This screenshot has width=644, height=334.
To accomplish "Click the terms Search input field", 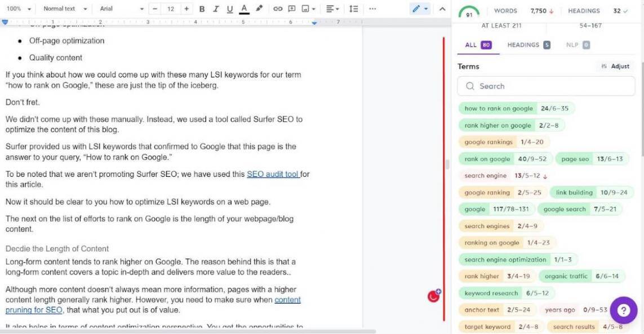I will point(546,86).
